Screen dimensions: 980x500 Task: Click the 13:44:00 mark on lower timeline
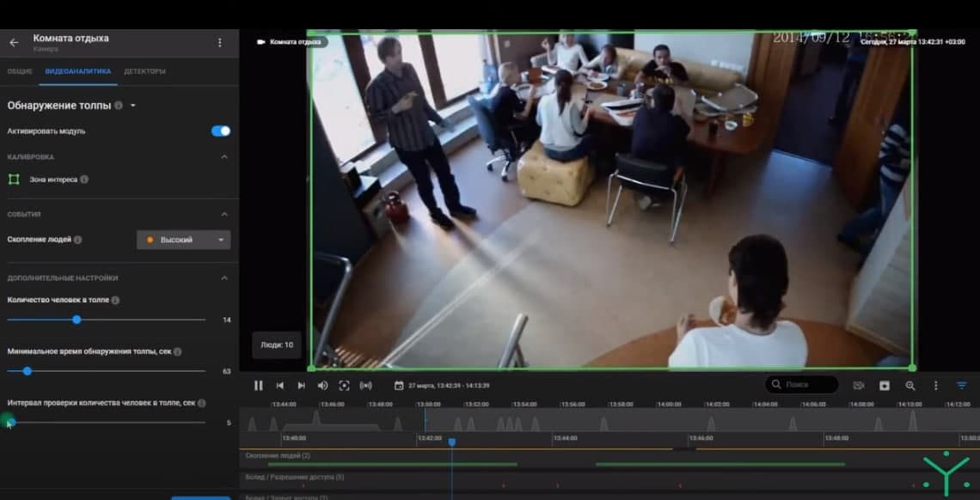coord(564,439)
